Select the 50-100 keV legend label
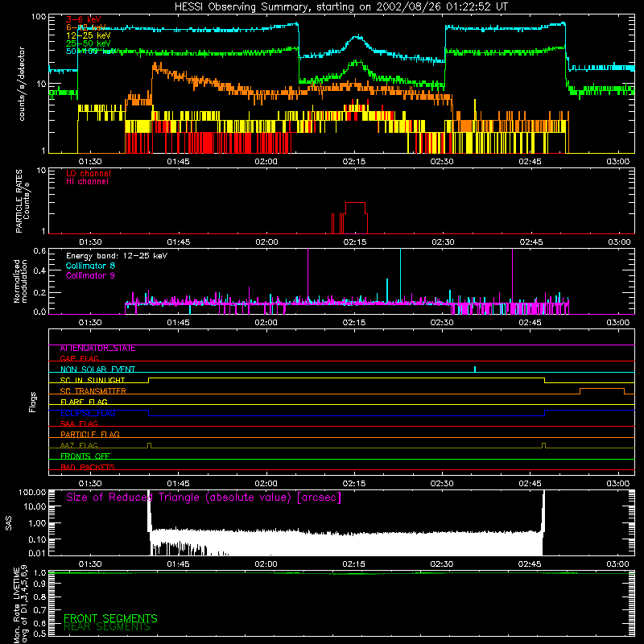Screen dimensions: 644x644 click(90, 51)
